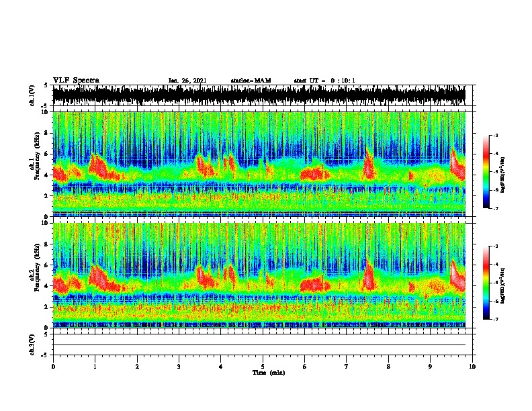
Task: Click the ch.2 color bar "log(PSD)(V²/Hz)" label
Action: click(x=503, y=285)
